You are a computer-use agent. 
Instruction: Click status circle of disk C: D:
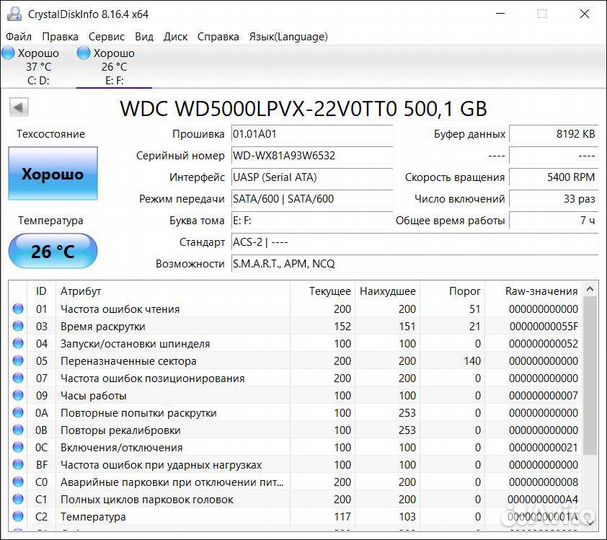[8, 53]
